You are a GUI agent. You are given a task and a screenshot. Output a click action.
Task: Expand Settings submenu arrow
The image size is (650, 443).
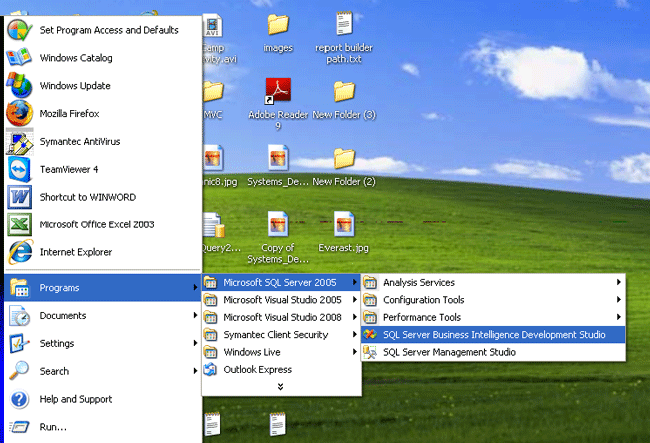coord(195,343)
